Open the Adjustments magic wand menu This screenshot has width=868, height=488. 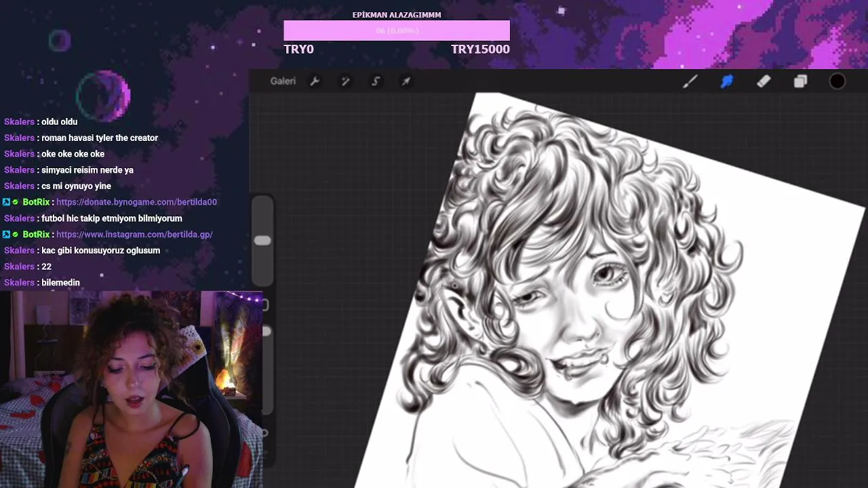(x=345, y=81)
